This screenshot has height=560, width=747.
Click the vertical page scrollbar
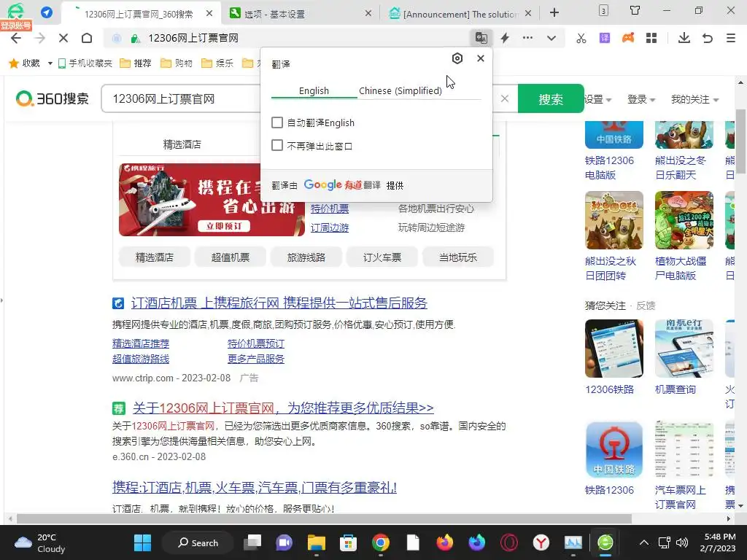[740, 141]
